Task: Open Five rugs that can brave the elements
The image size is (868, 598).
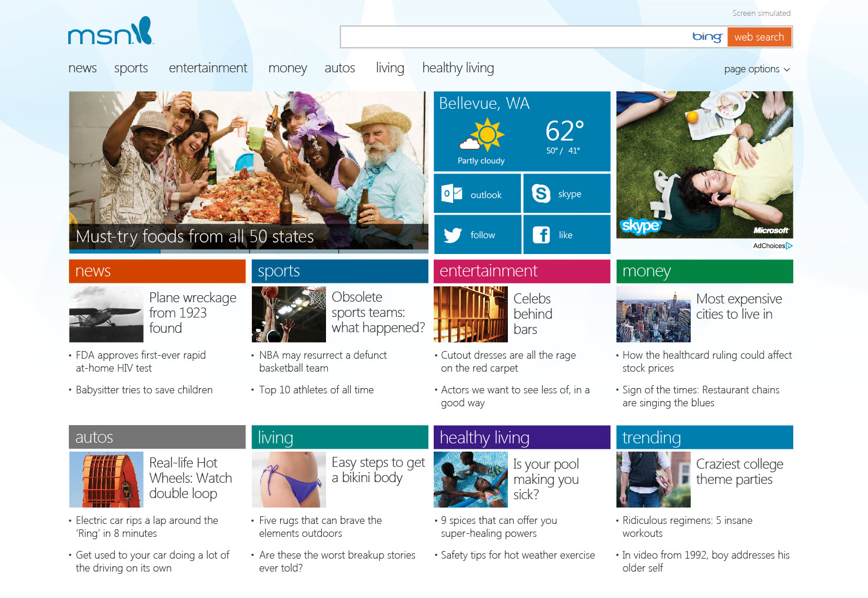Action: point(320,527)
